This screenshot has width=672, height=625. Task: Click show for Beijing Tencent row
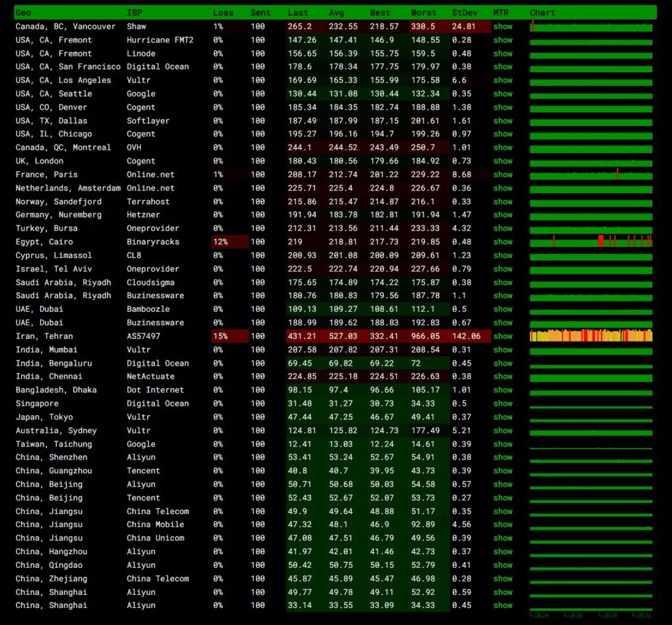[503, 498]
